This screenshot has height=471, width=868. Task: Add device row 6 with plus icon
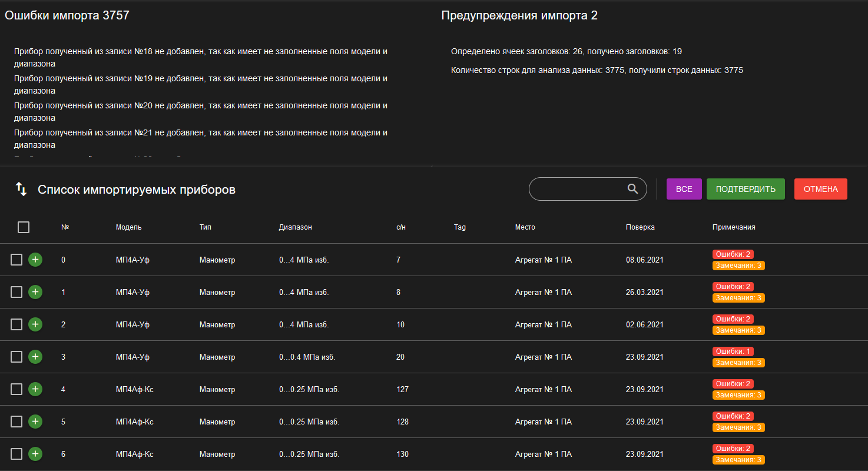click(x=35, y=454)
